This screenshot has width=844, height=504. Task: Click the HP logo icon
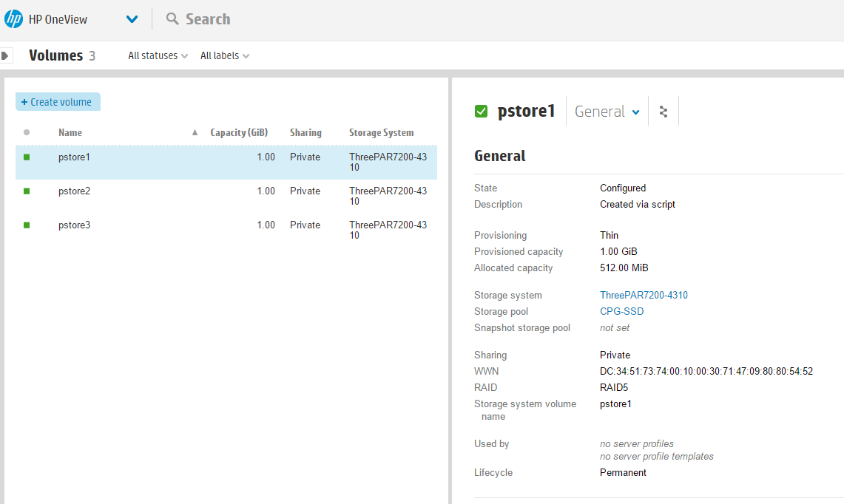(13, 18)
